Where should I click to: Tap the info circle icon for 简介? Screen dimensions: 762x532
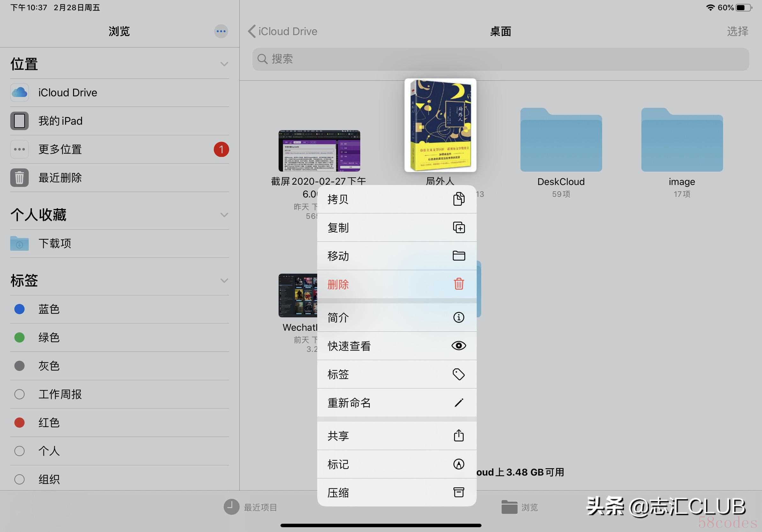click(x=459, y=317)
